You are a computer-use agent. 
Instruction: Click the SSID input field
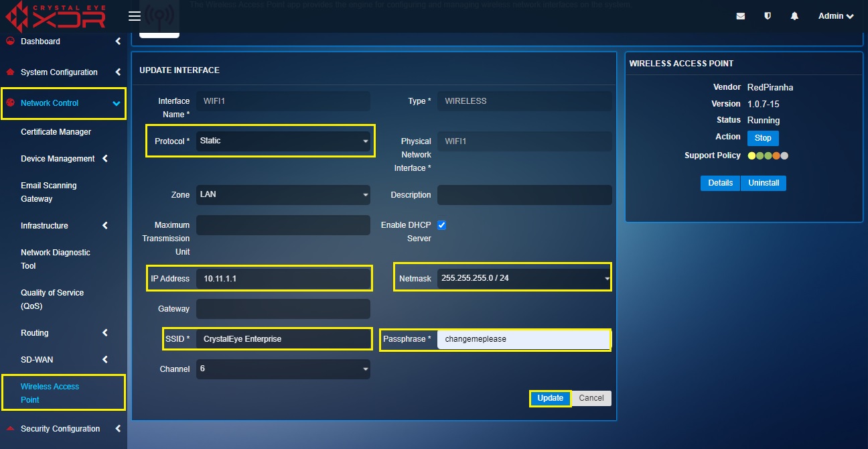pos(283,339)
